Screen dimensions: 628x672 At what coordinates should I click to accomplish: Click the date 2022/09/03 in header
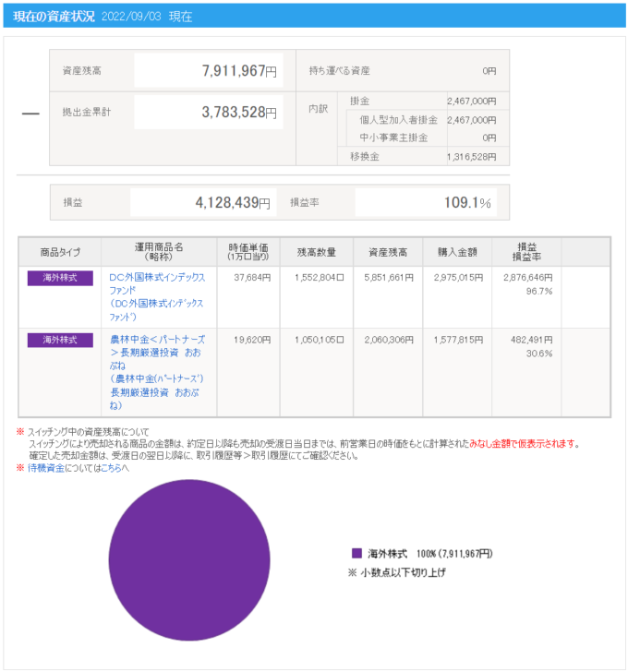point(131,17)
